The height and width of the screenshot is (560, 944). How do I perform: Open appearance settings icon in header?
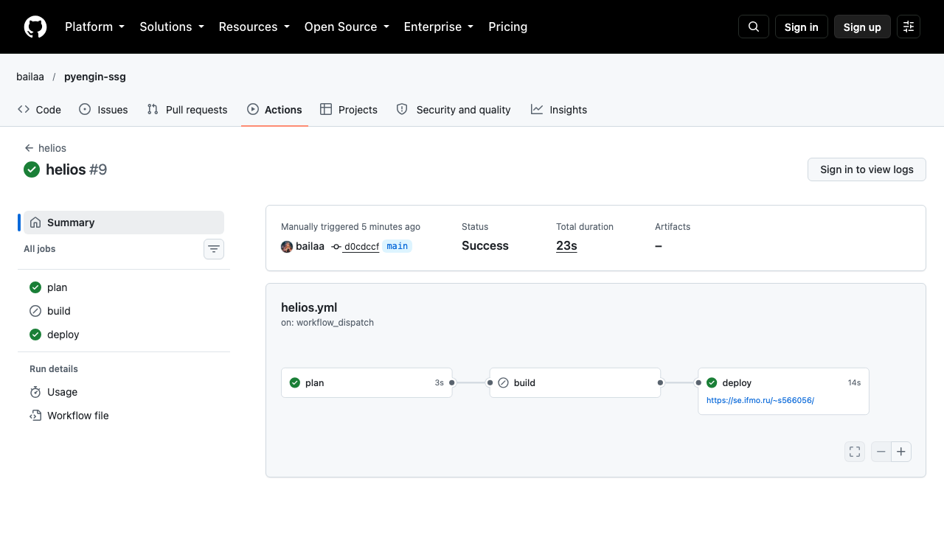coord(909,27)
